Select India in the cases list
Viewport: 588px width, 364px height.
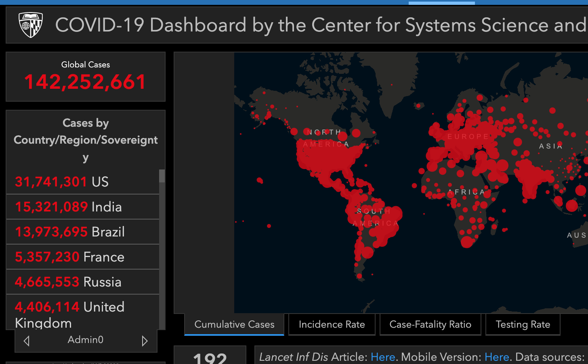pos(83,207)
